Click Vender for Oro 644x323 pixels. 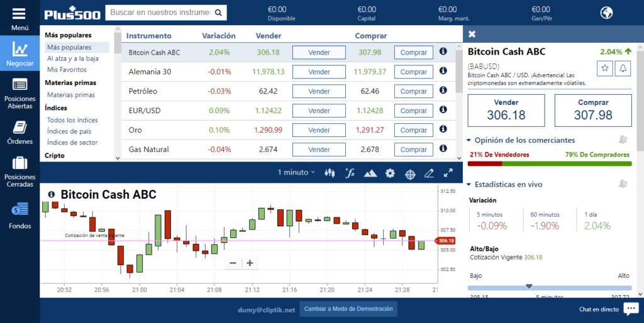[x=319, y=130]
